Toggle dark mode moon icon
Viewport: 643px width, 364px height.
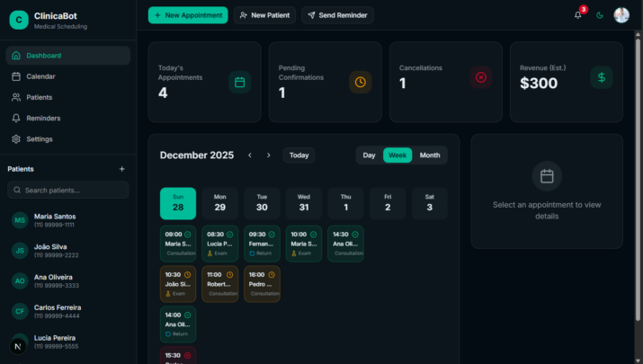coord(600,15)
